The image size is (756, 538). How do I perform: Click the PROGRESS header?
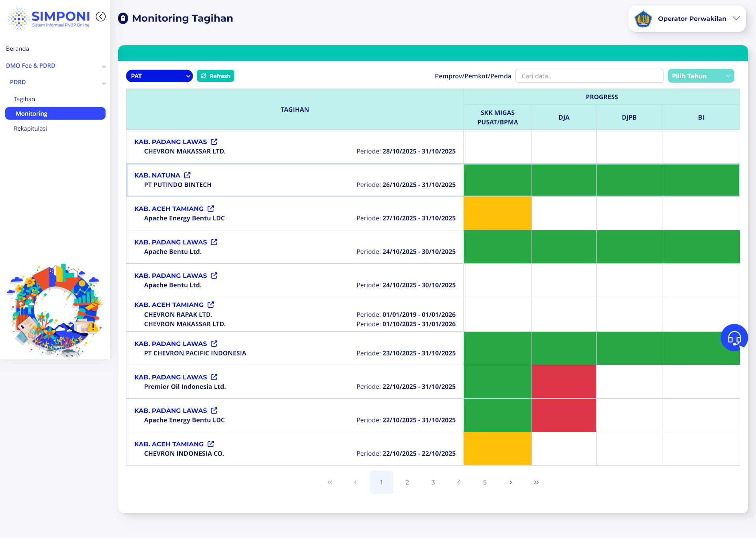click(x=602, y=97)
